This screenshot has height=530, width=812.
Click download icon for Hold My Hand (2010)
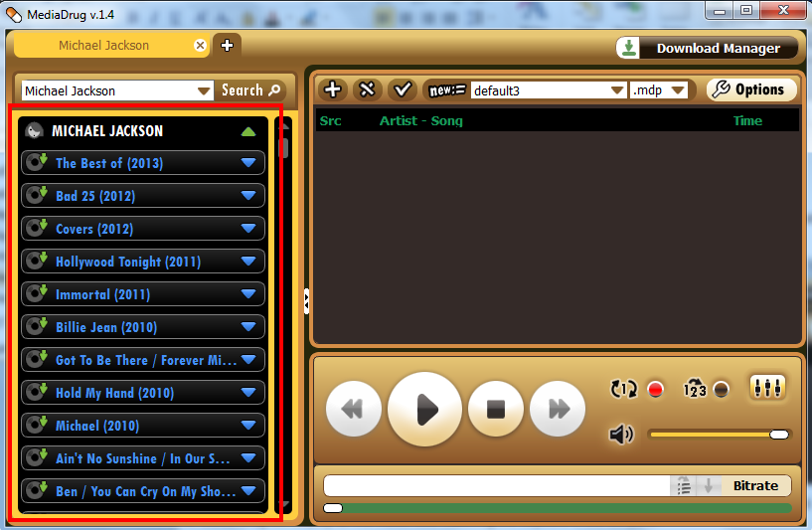pos(37,392)
